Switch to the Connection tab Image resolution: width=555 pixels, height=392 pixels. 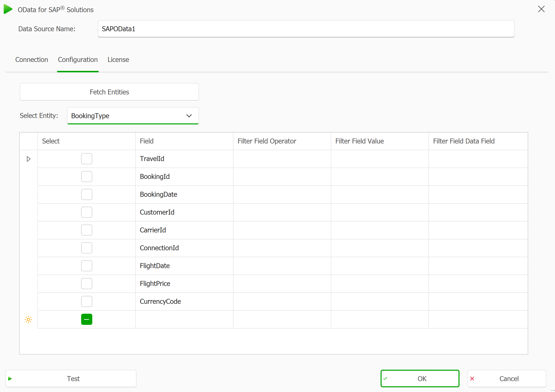point(32,60)
